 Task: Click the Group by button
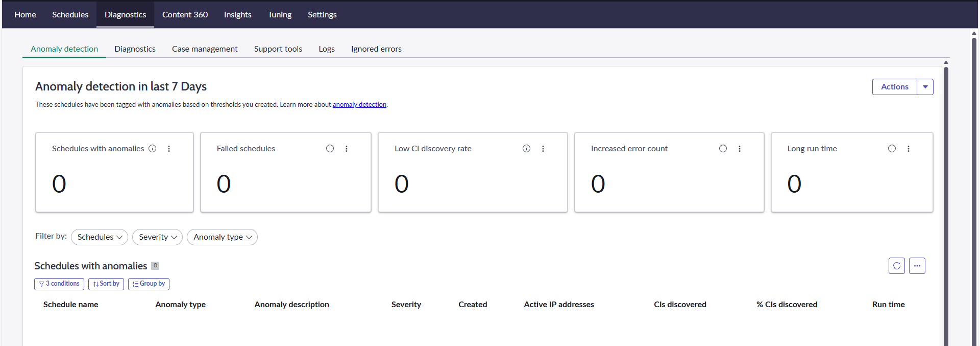[149, 284]
